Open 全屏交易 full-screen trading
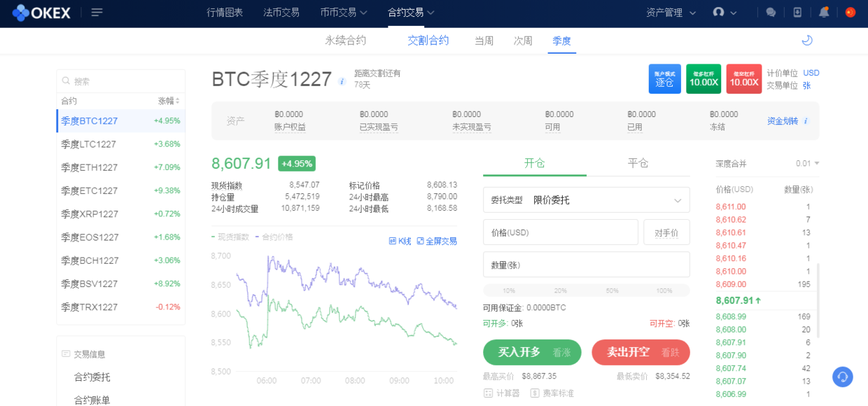Screen dimensions: 868x406 (x=437, y=241)
